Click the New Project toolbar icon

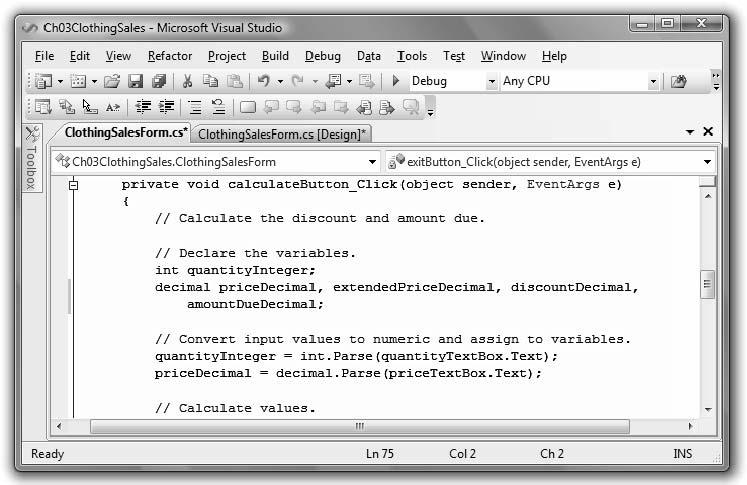[x=43, y=81]
